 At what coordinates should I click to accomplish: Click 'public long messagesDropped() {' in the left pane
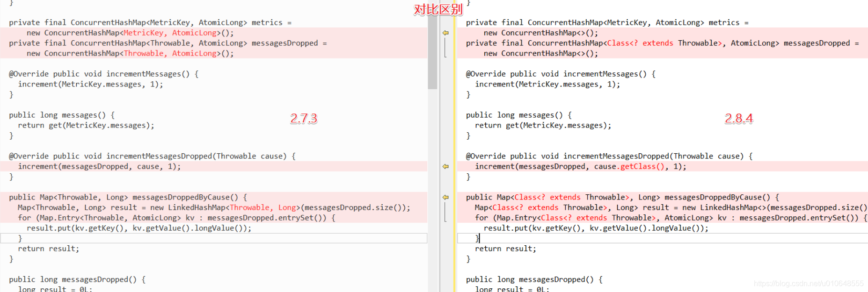[77, 279]
